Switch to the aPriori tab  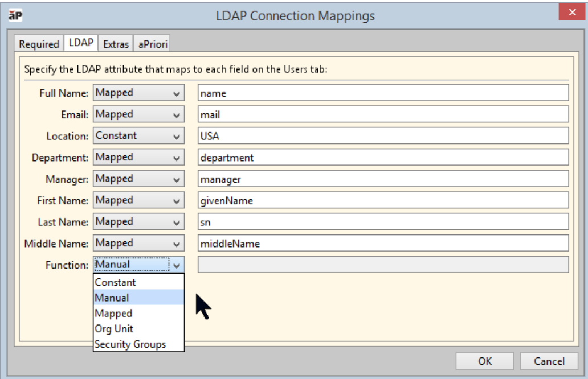pyautogui.click(x=153, y=44)
